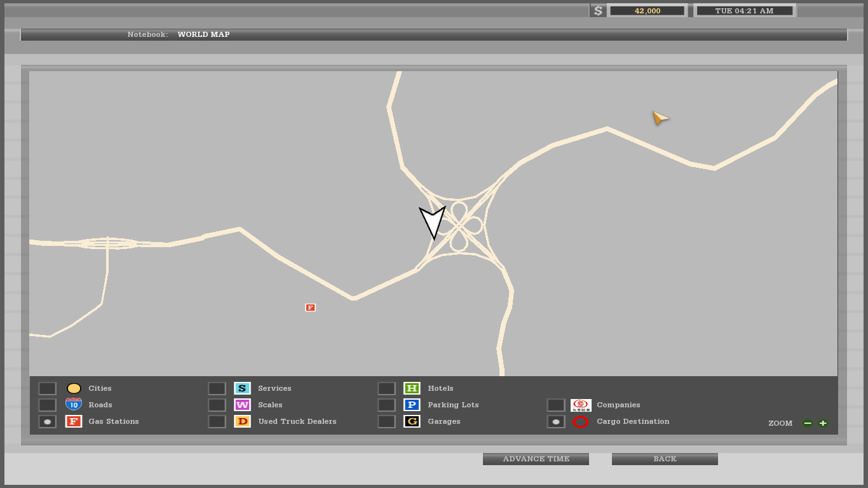Click the Hotels H icon
The width and height of the screenshot is (868, 488).
pos(412,388)
